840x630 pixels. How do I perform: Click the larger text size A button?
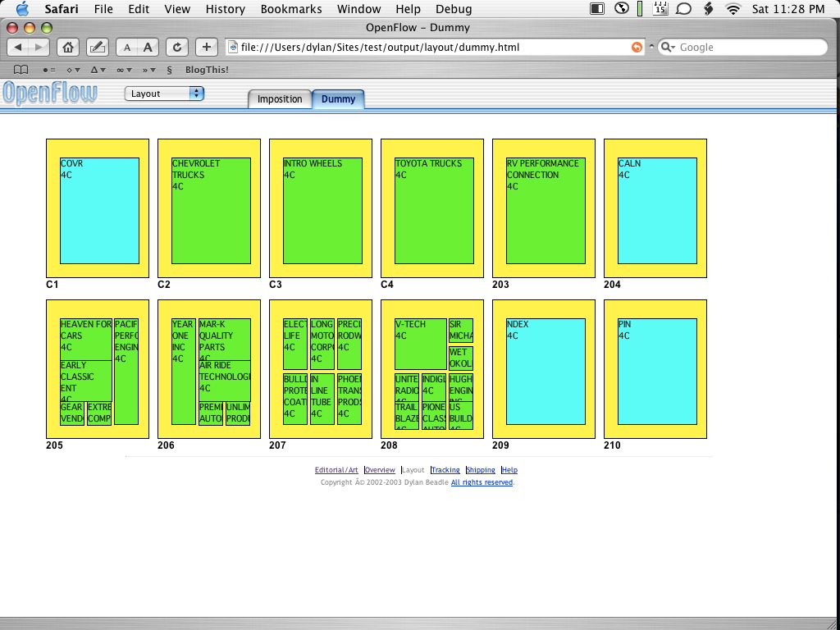pyautogui.click(x=148, y=47)
